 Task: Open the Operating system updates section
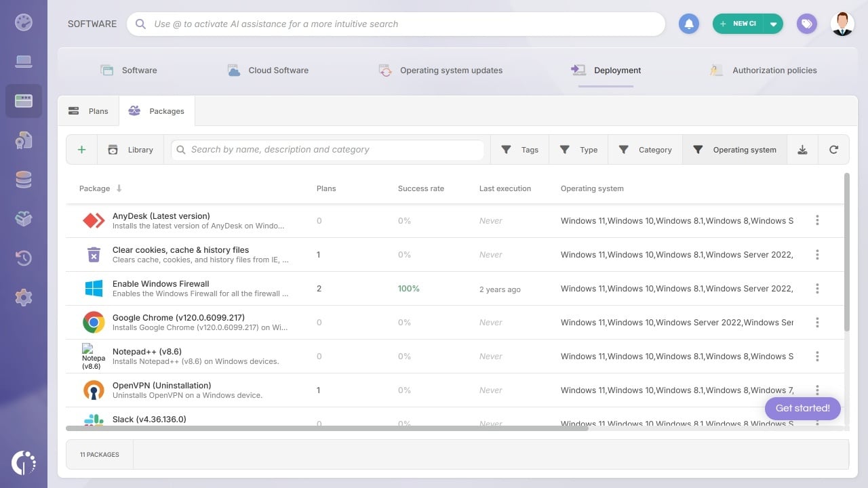(x=441, y=70)
